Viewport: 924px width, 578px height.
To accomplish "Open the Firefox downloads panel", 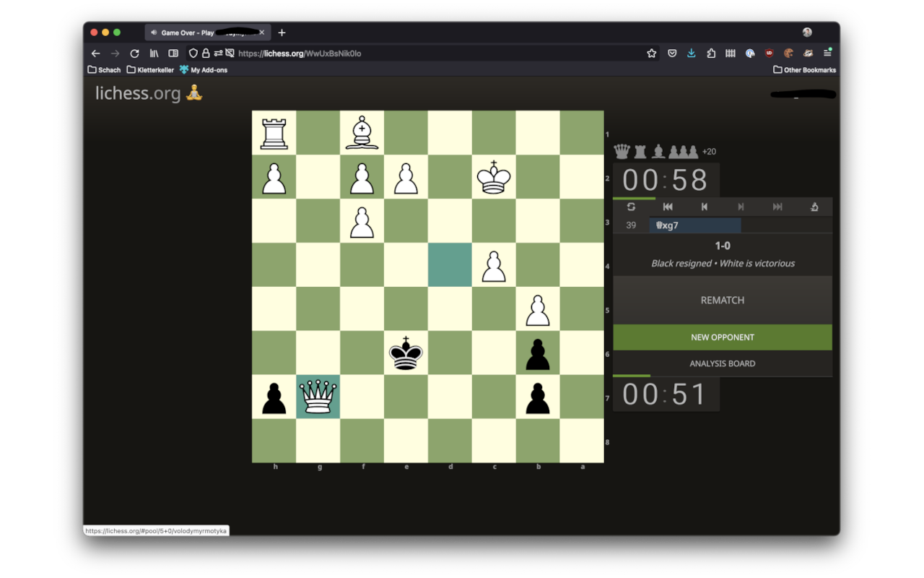I will point(692,53).
